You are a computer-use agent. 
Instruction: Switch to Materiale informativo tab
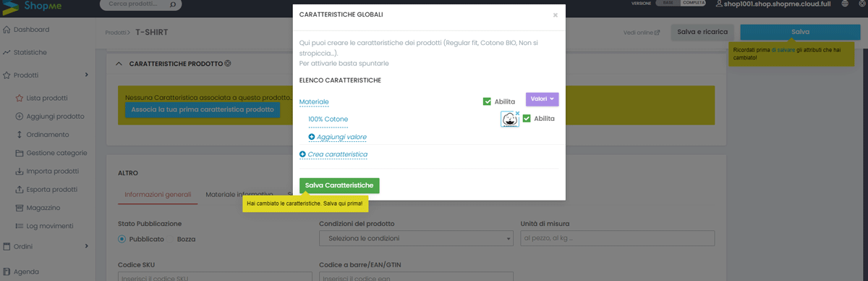pos(239,195)
